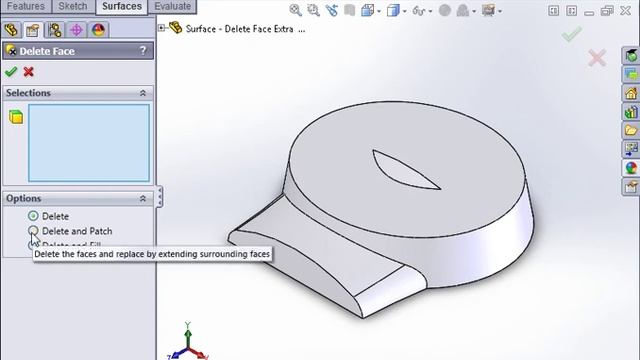Confirm Delete Face with green checkmark
This screenshot has height=360, width=640.
tap(11, 72)
